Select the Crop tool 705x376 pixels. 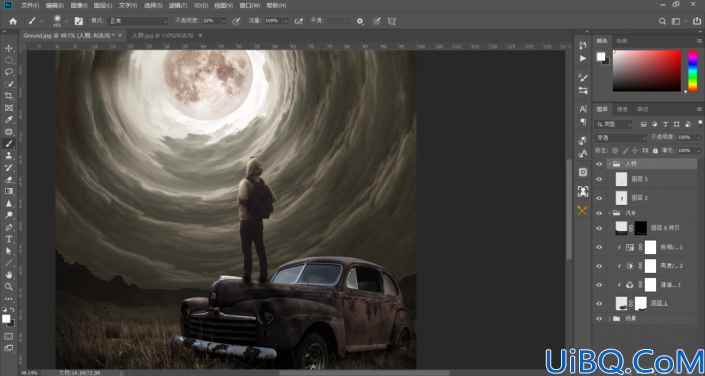[9, 96]
